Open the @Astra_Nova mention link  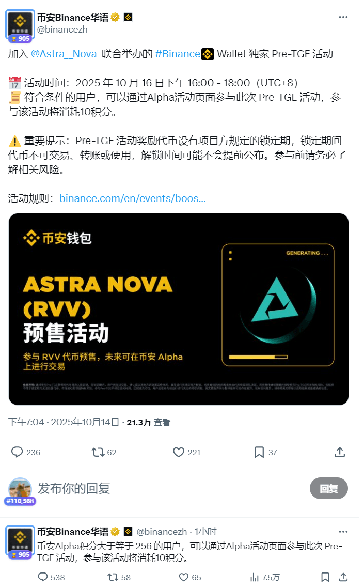coord(64,54)
